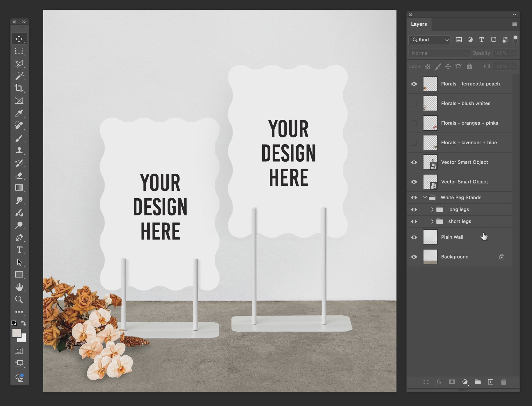Select the Magic Wand tool
This screenshot has width=532, height=406.
(19, 76)
